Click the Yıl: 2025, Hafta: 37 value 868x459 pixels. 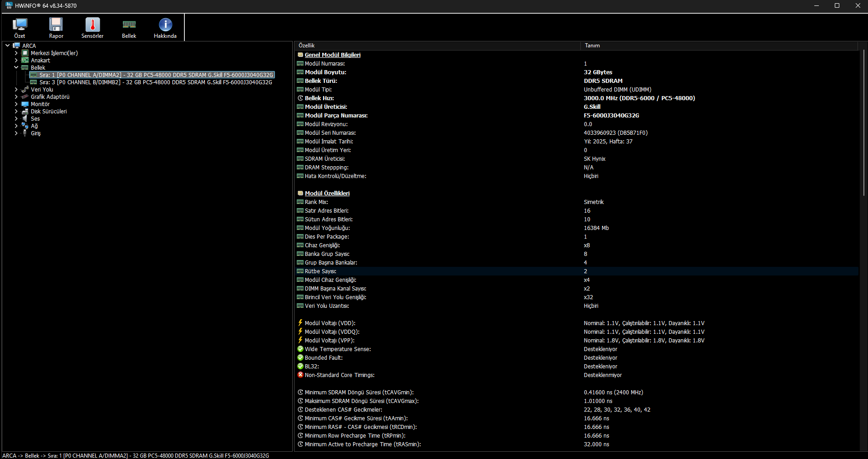pos(608,141)
